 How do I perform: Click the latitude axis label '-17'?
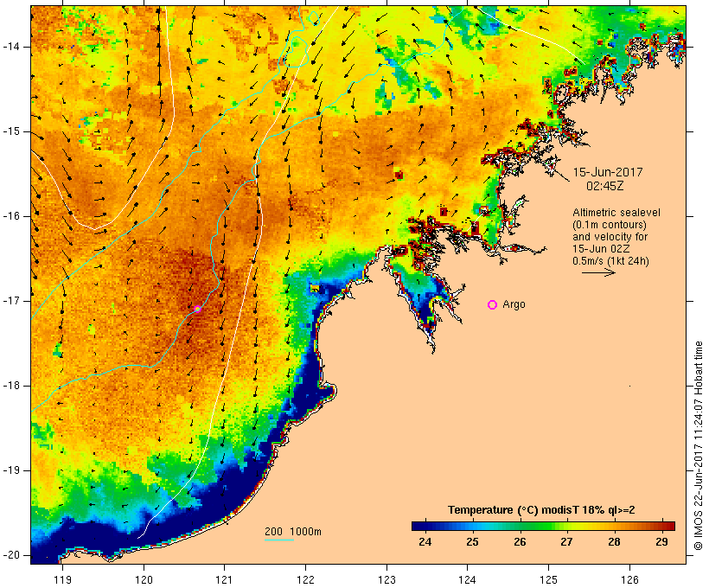(x=11, y=301)
